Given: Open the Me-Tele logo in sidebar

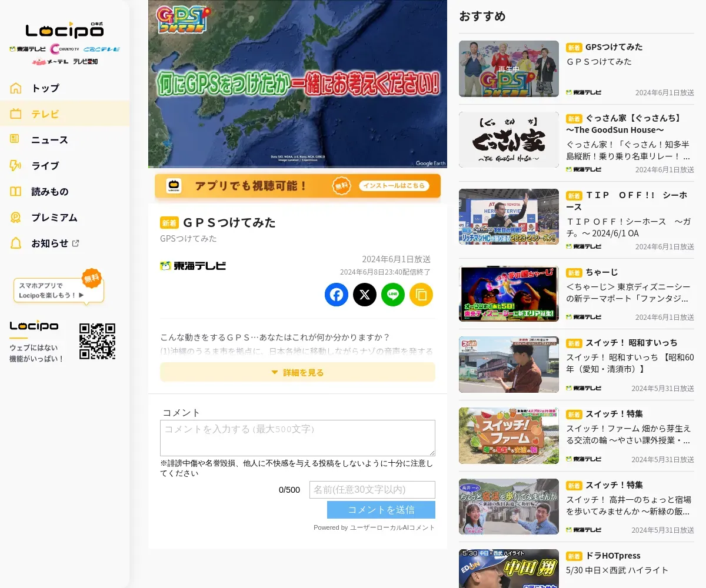Looking at the screenshot, I should coord(50,61).
